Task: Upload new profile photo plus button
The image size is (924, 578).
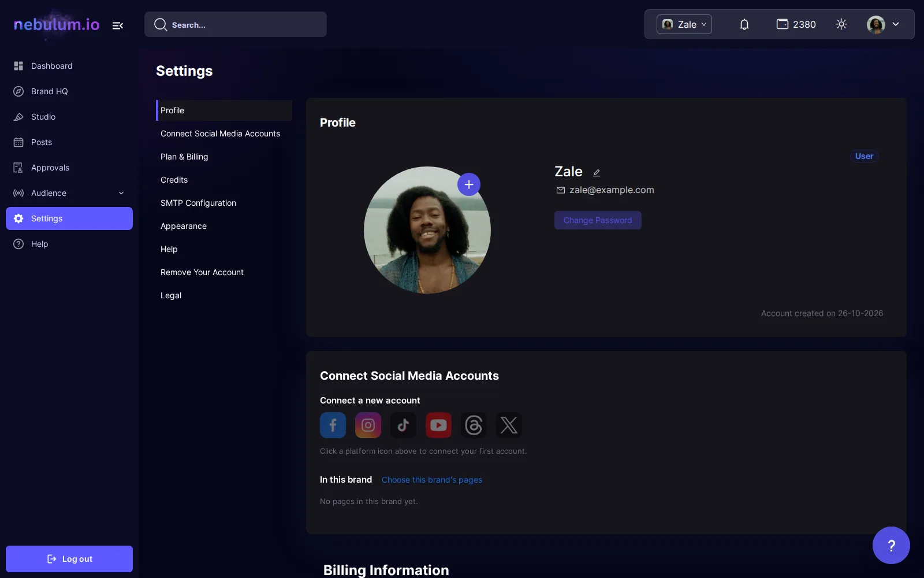Action: click(469, 184)
